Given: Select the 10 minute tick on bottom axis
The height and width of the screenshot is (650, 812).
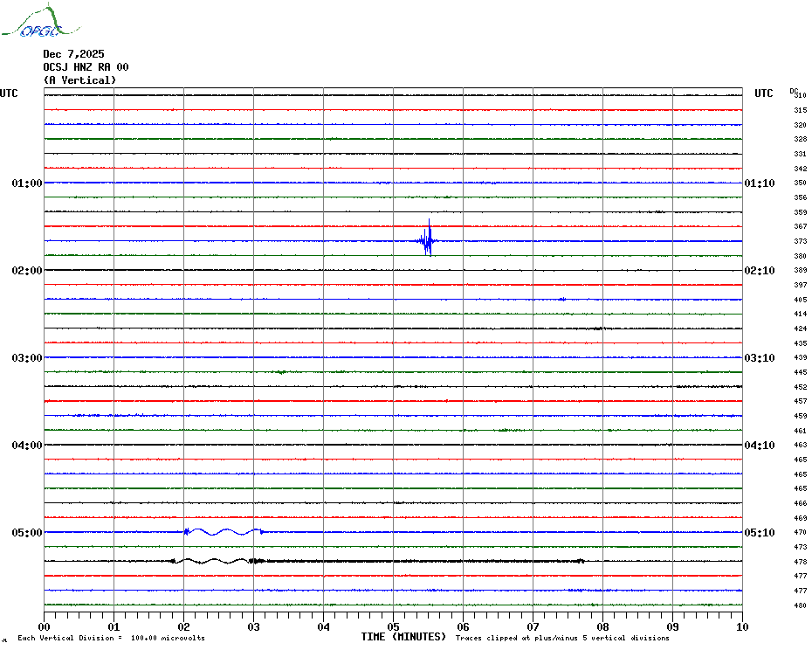Looking at the screenshot, I should (x=741, y=626).
